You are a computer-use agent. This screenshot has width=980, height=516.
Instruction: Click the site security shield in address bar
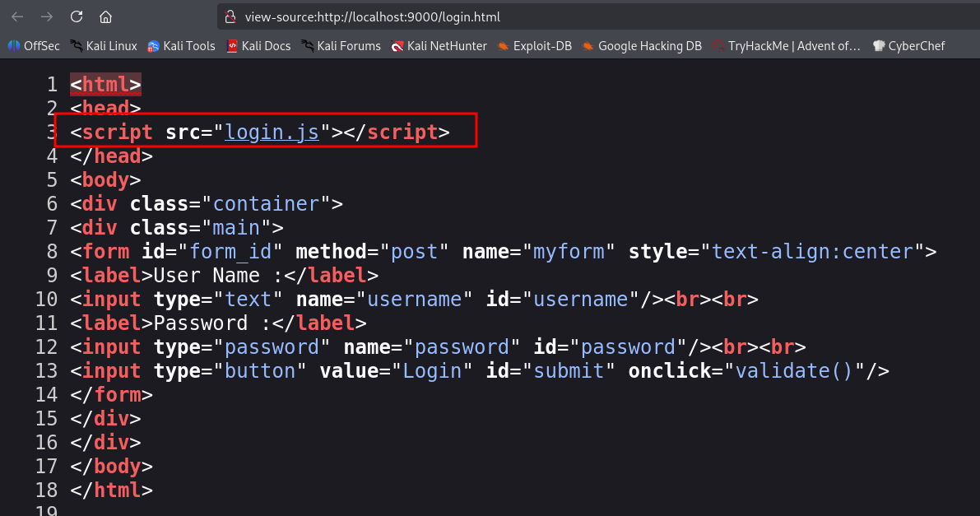pos(231,16)
